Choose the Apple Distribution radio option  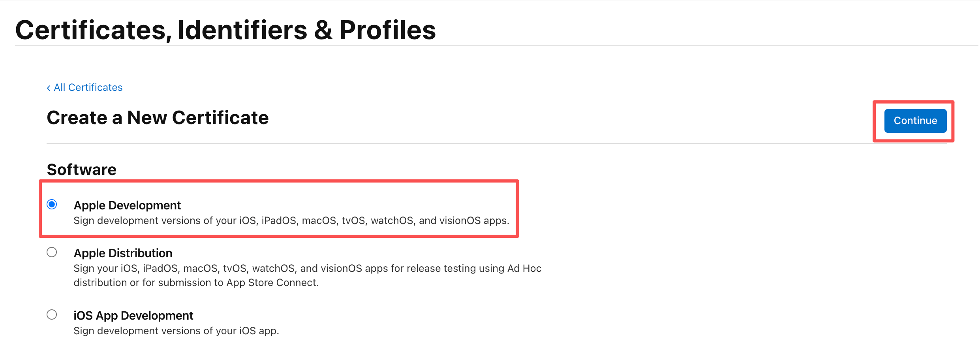(x=52, y=252)
